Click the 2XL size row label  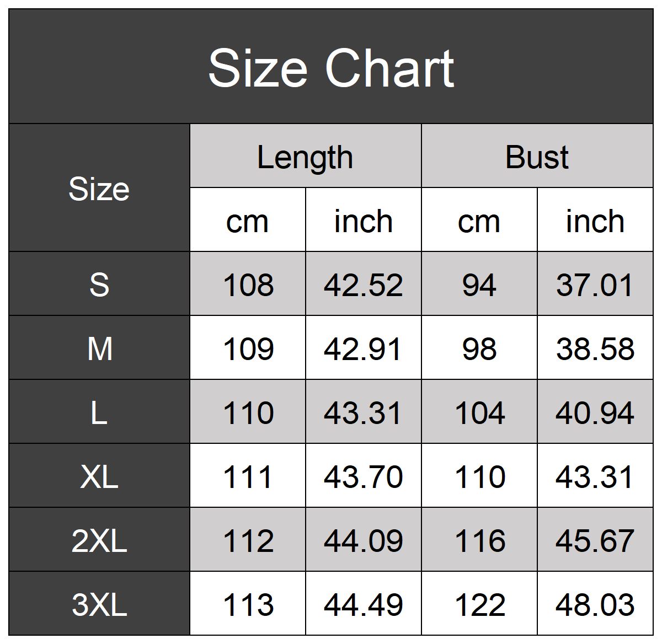click(x=99, y=540)
